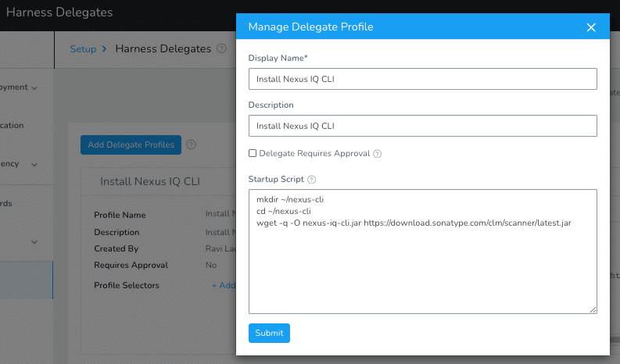620x364 pixels.
Task: Expand the sidebar item ending in 'ency'
Action: pos(34,164)
